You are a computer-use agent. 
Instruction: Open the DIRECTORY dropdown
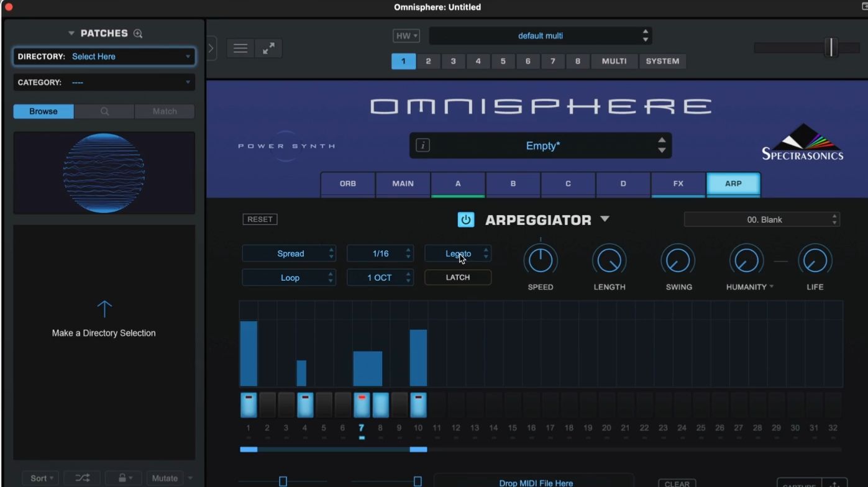pyautogui.click(x=104, y=57)
